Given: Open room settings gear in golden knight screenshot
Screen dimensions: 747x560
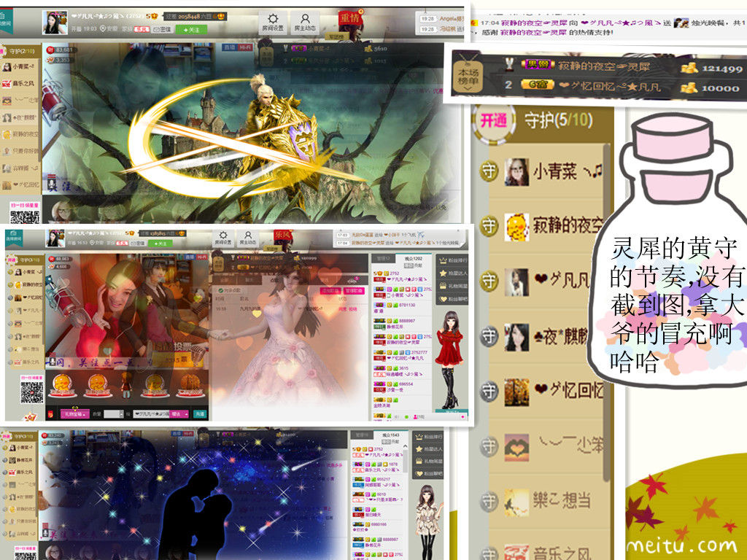Looking at the screenshot, I should tap(273, 22).
